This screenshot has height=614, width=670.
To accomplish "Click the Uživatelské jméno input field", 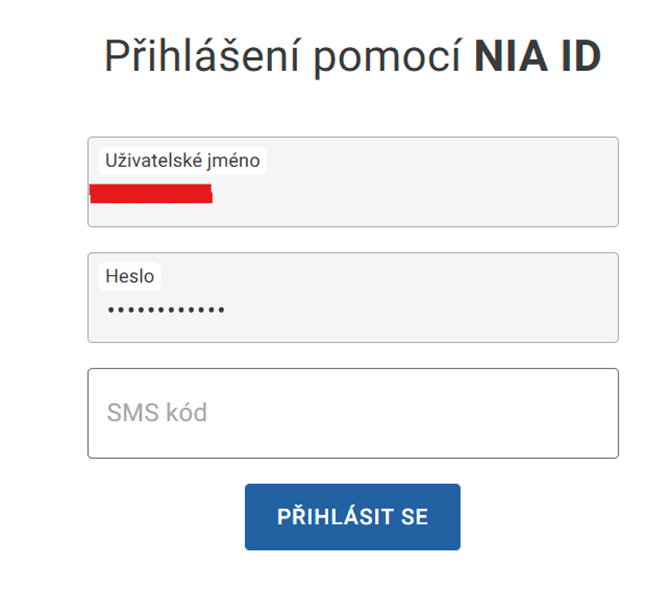I will click(352, 182).
